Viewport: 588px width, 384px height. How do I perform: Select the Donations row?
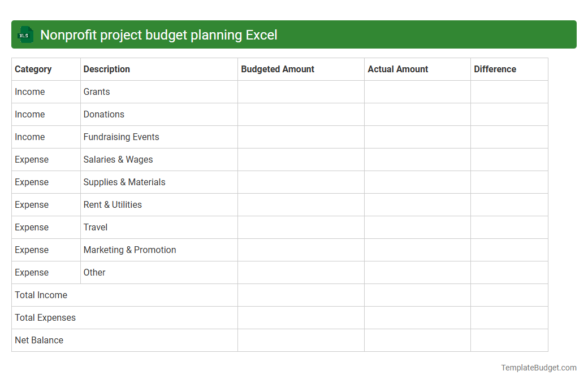coord(104,114)
